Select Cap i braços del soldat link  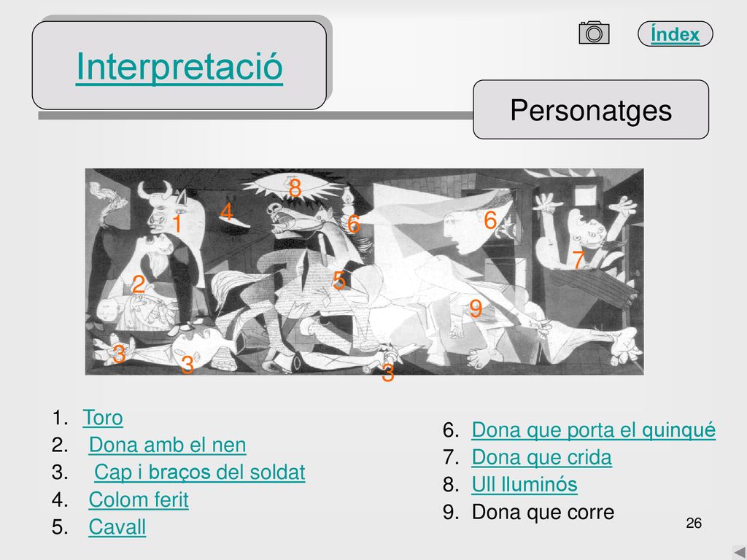(200, 472)
